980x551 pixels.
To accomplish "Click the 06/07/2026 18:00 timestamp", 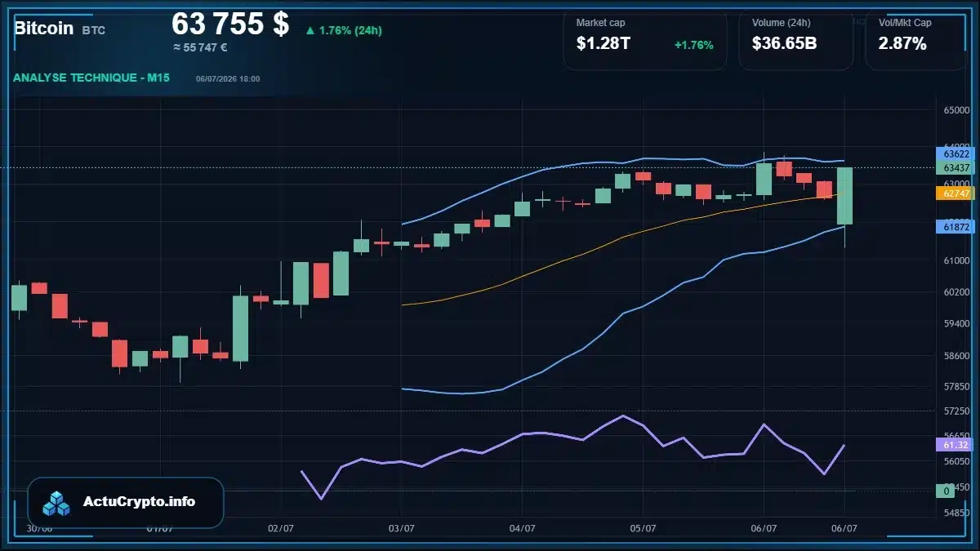I will point(228,78).
